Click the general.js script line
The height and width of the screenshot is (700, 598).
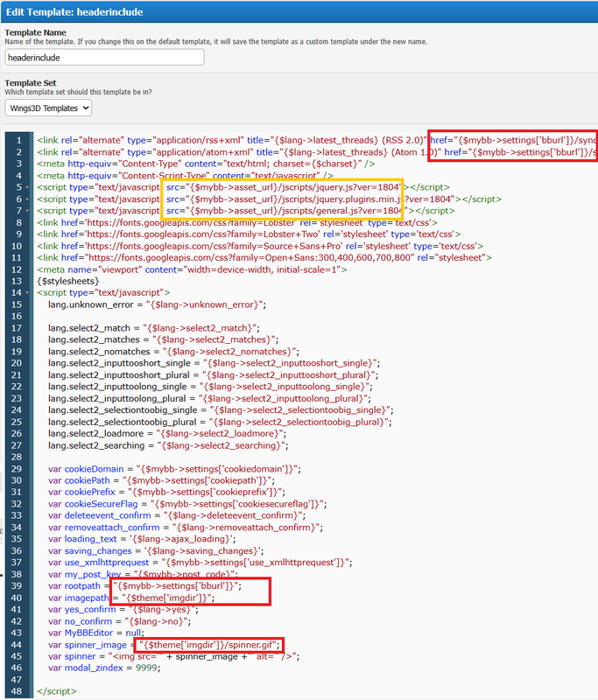pyautogui.click(x=246, y=211)
